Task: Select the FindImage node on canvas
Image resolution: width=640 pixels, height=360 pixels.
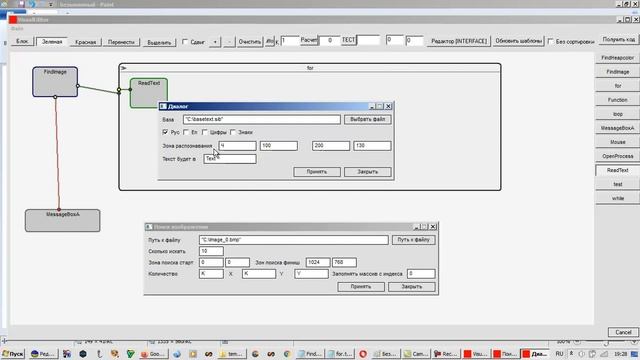Action: tap(55, 82)
